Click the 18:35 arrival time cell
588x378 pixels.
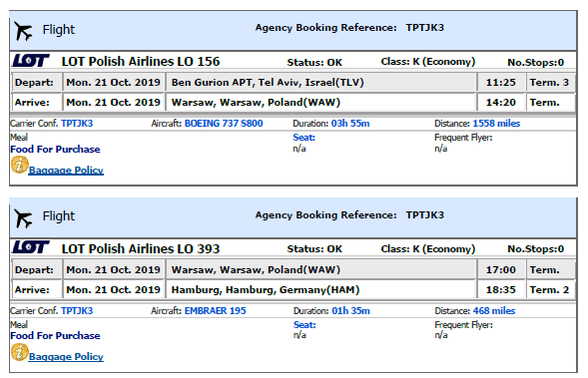coord(500,290)
